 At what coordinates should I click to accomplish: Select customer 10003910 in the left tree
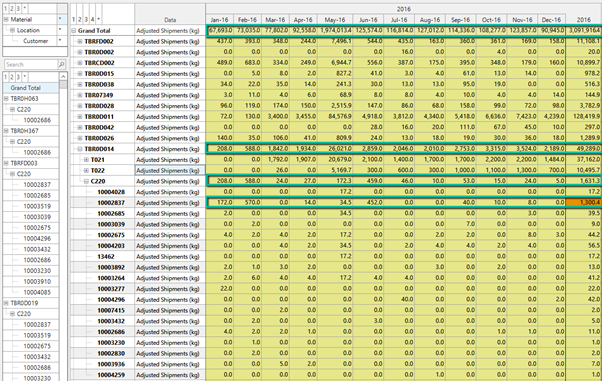pos(37,281)
